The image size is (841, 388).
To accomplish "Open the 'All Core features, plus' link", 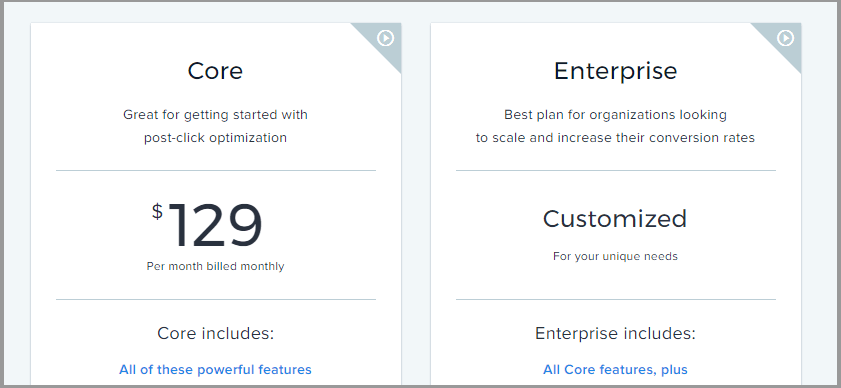I will tap(615, 370).
